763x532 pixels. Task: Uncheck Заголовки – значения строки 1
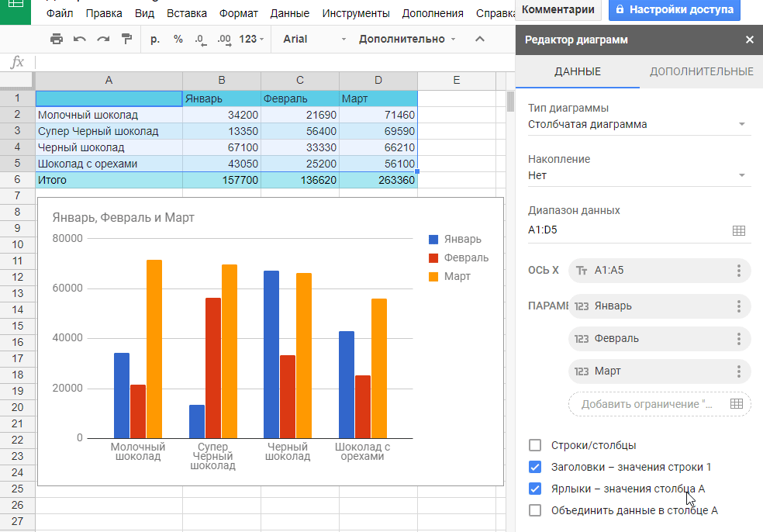pyautogui.click(x=534, y=467)
